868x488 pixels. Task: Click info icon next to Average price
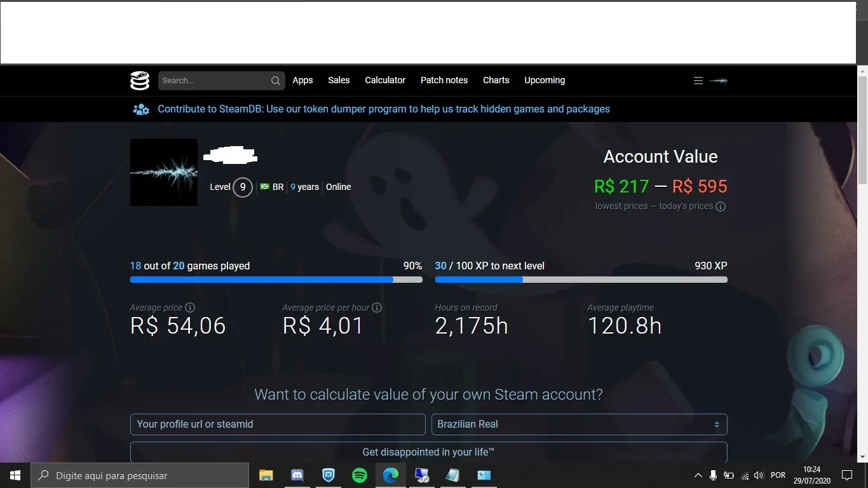[x=190, y=308]
